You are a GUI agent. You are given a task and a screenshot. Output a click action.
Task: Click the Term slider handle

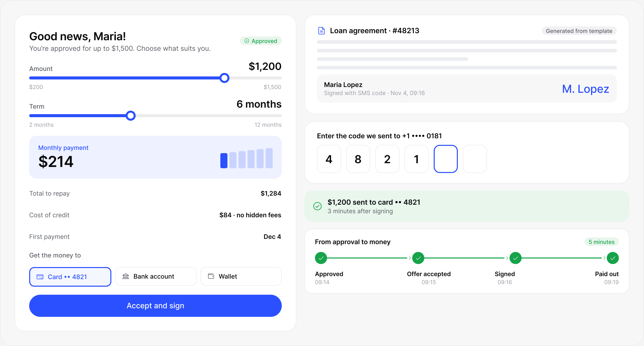[x=131, y=116]
